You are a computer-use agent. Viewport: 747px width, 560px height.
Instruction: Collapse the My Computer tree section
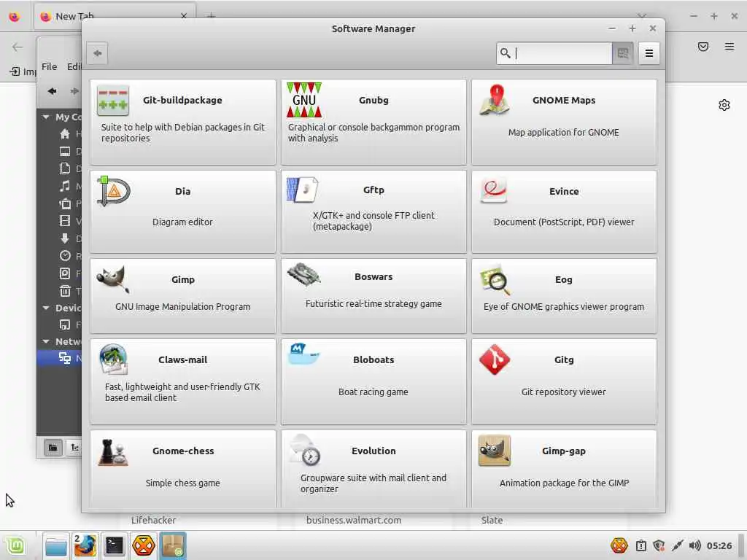tap(46, 117)
